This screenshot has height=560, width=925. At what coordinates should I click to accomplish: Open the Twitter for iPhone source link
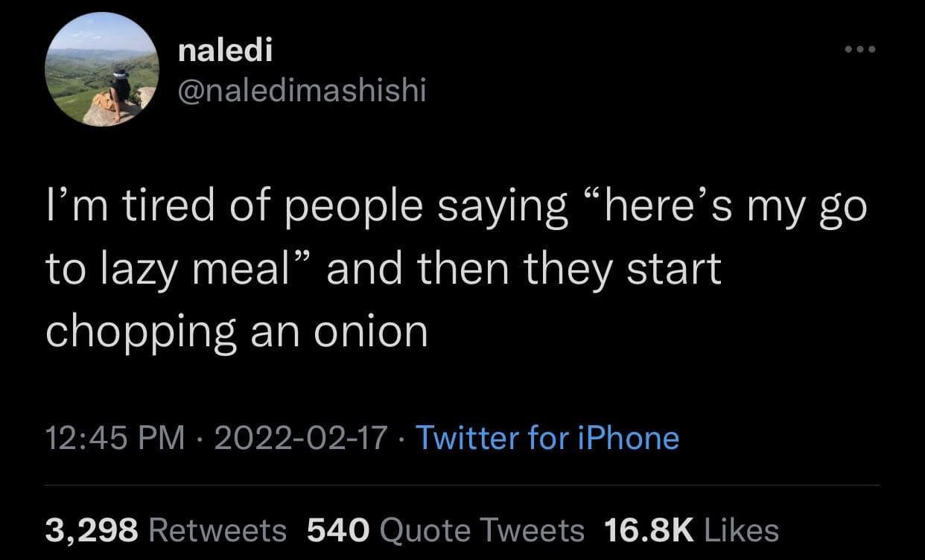pyautogui.click(x=547, y=438)
